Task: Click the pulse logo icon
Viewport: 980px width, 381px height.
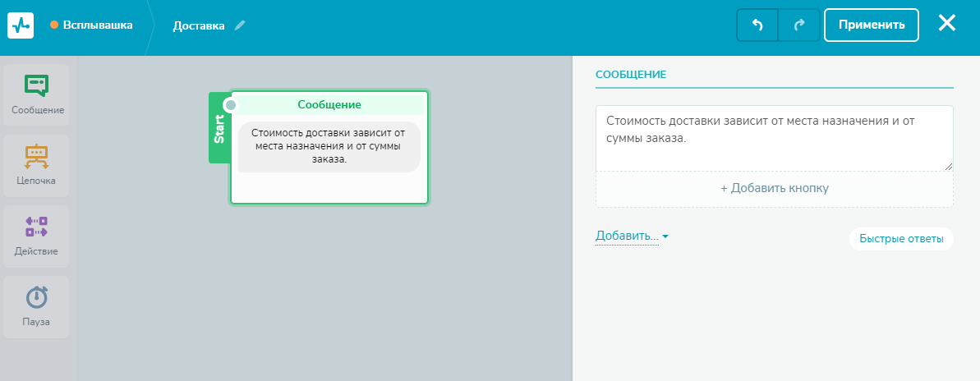Action: pyautogui.click(x=21, y=25)
